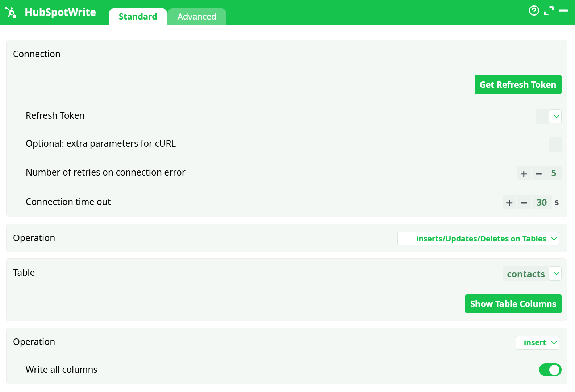This screenshot has height=392, width=575.
Task: Click the contacts table name field
Action: 526,274
